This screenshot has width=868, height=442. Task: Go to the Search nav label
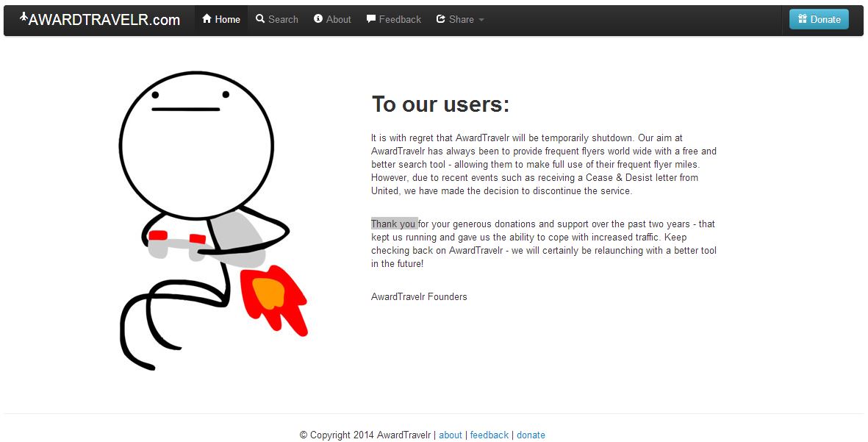283,20
